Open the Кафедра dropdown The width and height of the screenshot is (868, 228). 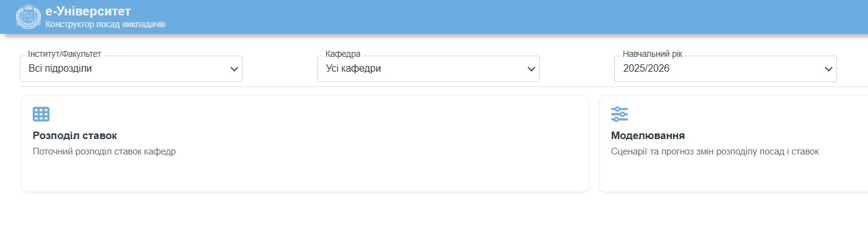point(428,69)
